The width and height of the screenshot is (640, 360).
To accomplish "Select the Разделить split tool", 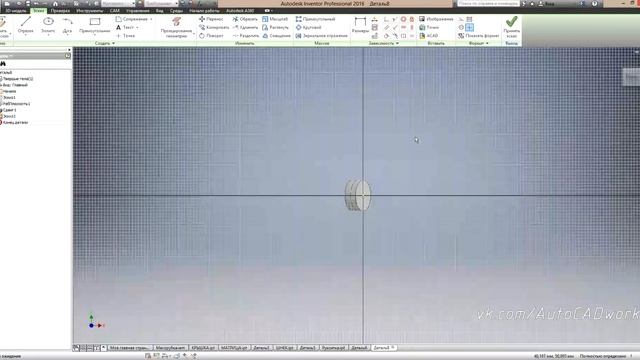I will [x=246, y=36].
